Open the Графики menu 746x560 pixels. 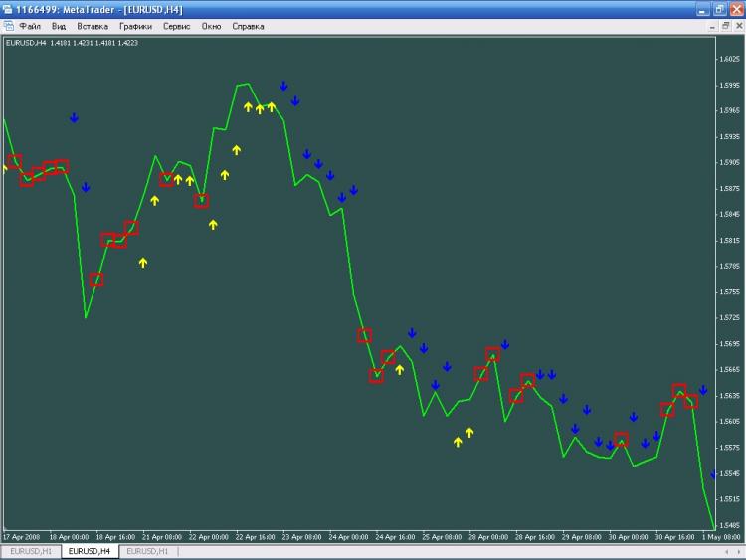136,26
